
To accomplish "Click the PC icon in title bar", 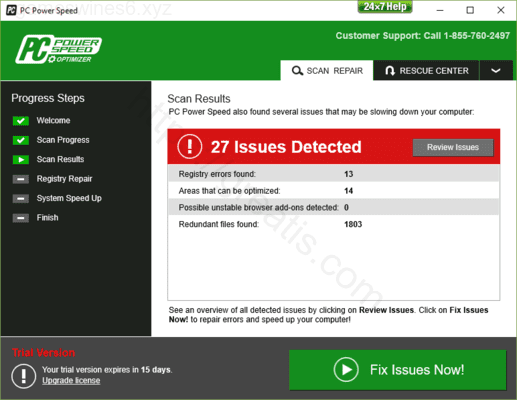I will (x=11, y=10).
